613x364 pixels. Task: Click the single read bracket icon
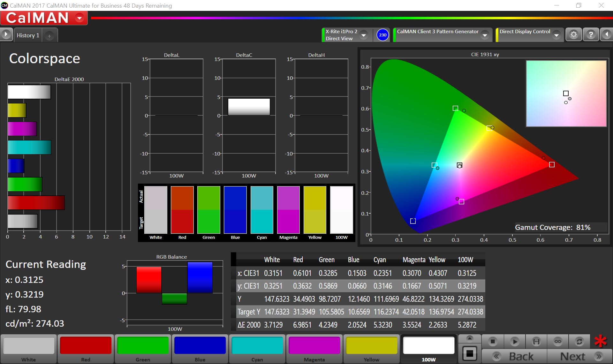tap(536, 342)
